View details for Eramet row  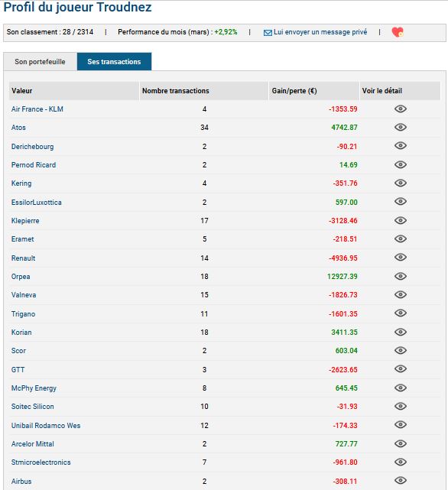(400, 239)
